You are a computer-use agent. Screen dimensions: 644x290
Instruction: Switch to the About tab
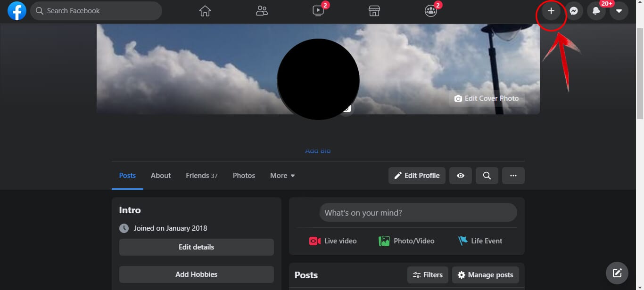pos(161,176)
